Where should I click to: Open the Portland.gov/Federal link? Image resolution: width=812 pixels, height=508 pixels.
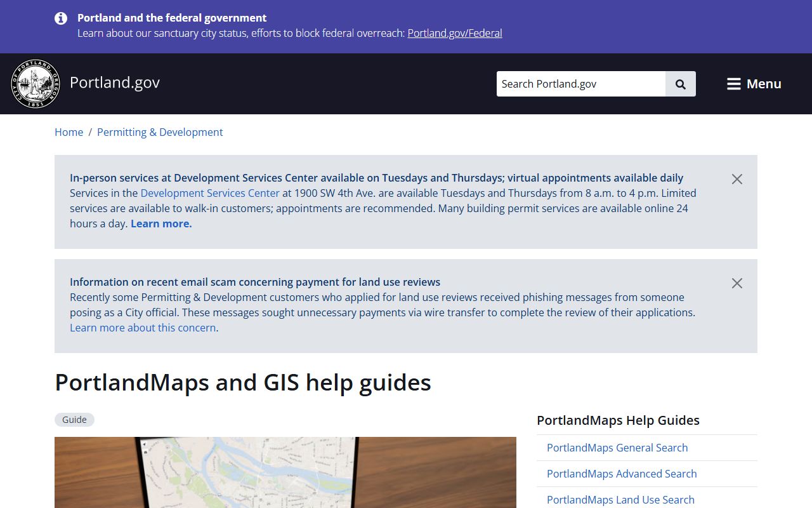[455, 33]
